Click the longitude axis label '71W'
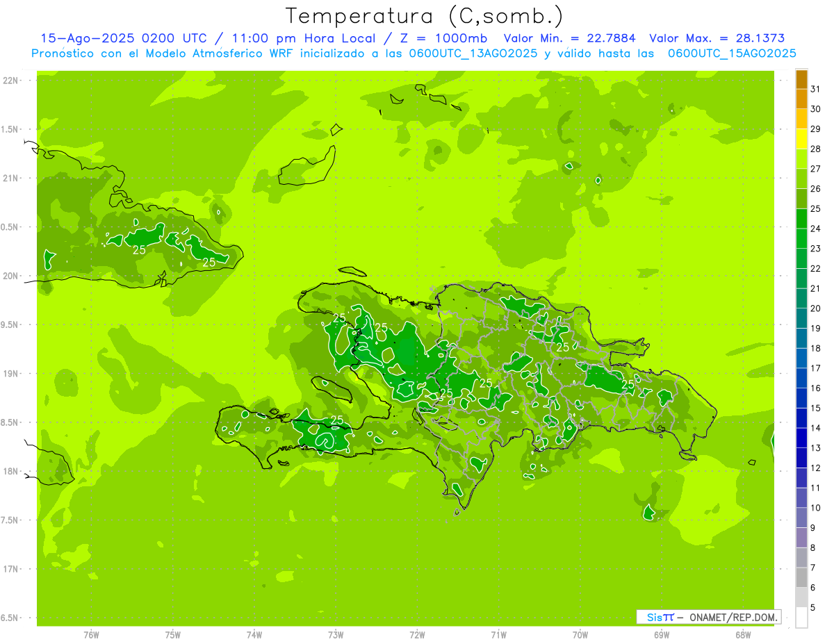Screen dimensions: 834x644 coord(498,635)
